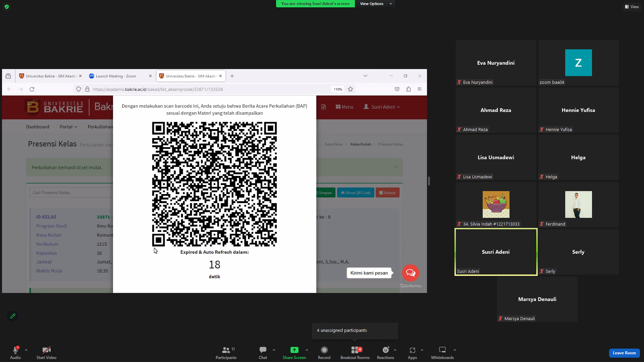
Task: Dismiss the success alert close X
Action: point(396,167)
